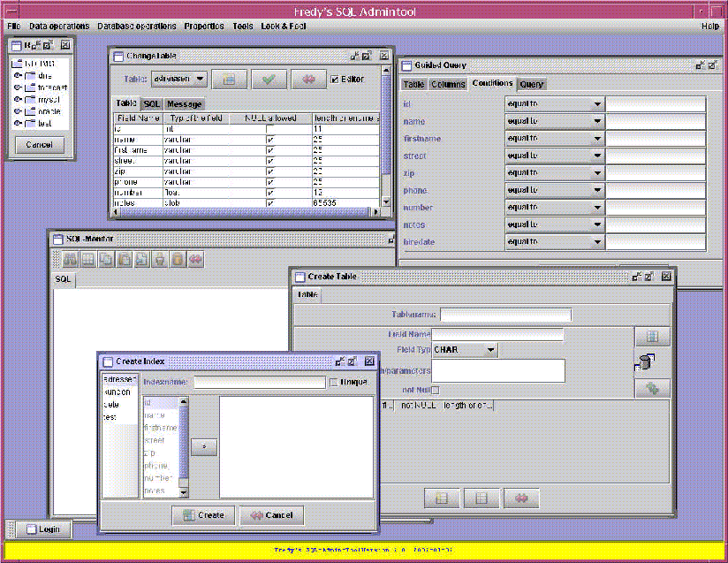Click the grey table button in Create Table
728x563 pixels.
pos(482,498)
